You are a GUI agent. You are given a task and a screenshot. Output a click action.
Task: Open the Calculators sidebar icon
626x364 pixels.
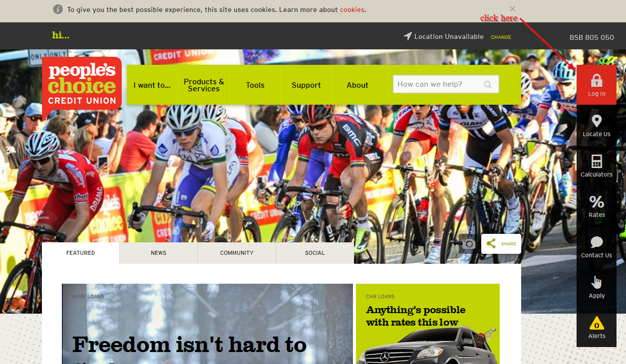(x=597, y=161)
